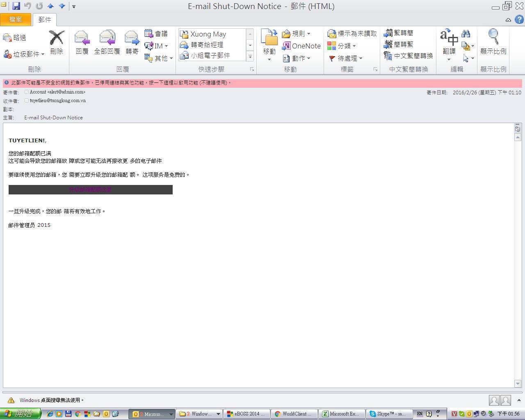Viewport: 525px width, 420px height.
Task: Toggle the presence box beside the recipient
Action: [x=27, y=100]
